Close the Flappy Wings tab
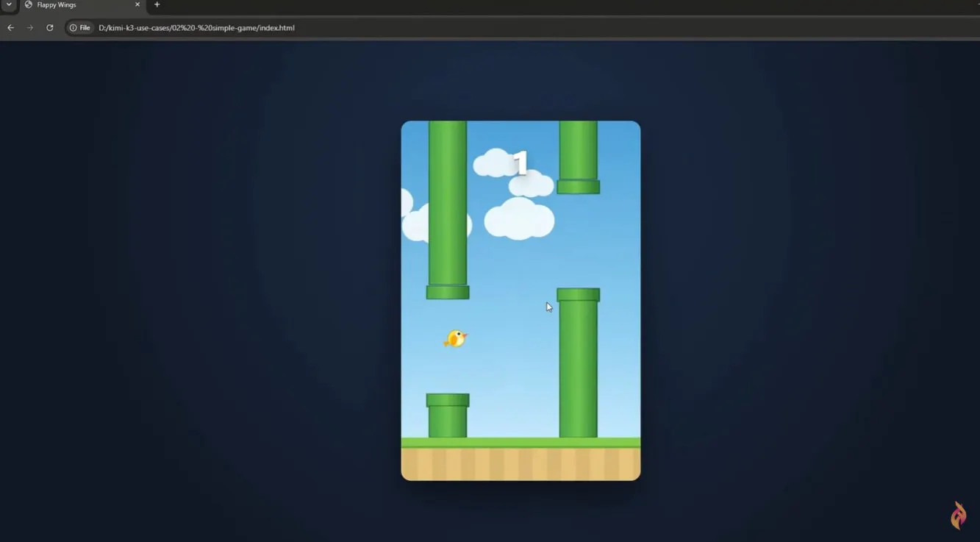The width and height of the screenshot is (980, 542). [137, 5]
